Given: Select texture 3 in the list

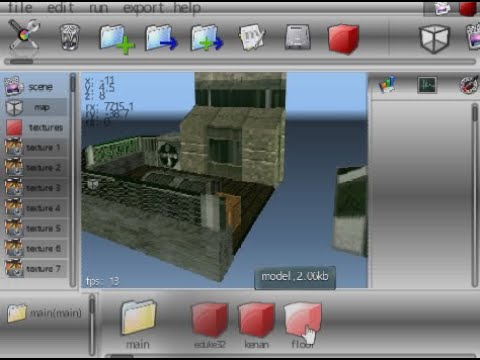Looking at the screenshot, I should 35,188.
